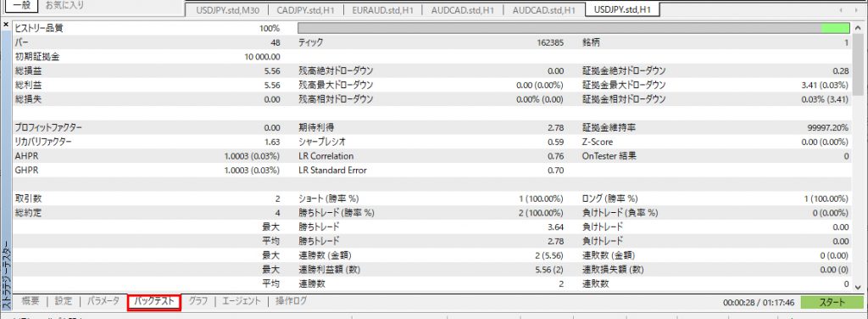Click the 証拠金最大ドローダウン value 3.41 (0.03%)
This screenshot has height=319, width=868.
(x=825, y=86)
